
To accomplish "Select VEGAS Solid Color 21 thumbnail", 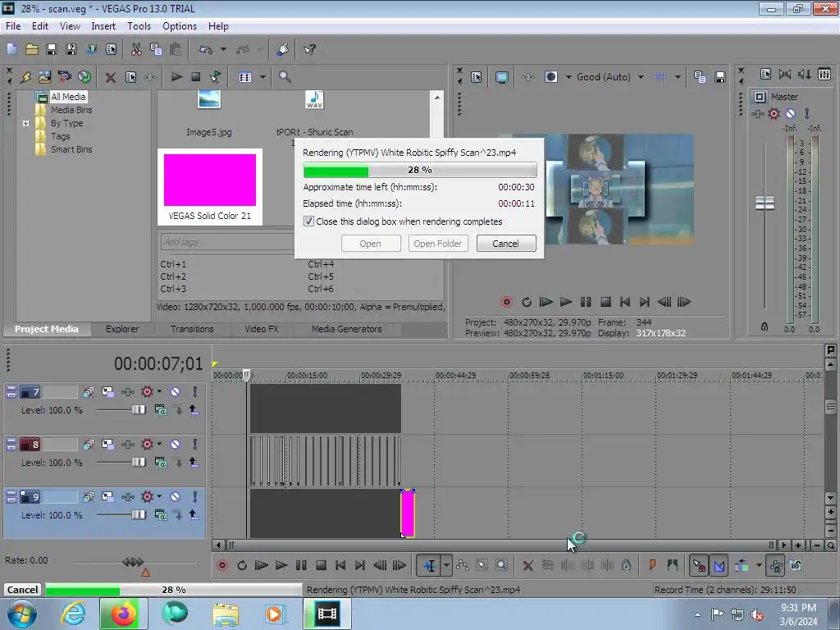I will coord(209,186).
